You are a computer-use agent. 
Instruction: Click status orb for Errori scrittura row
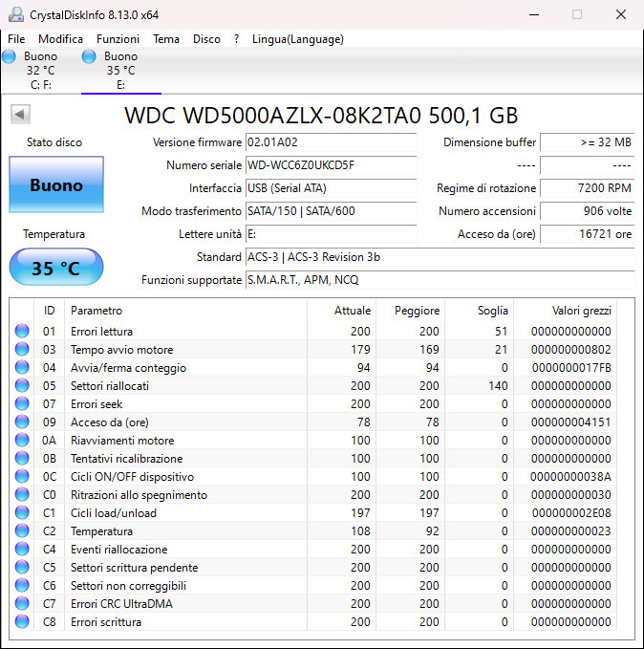(x=22, y=622)
